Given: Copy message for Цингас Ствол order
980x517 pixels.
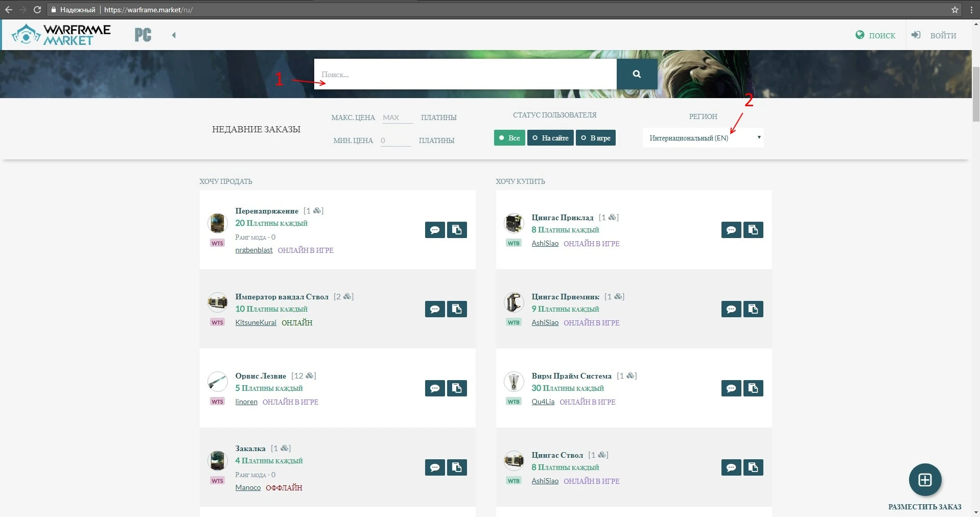Looking at the screenshot, I should (753, 467).
